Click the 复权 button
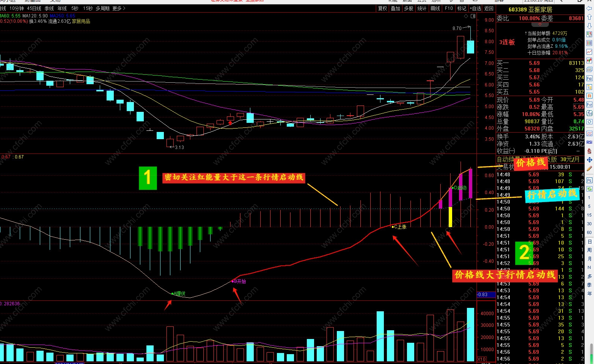 382,8
